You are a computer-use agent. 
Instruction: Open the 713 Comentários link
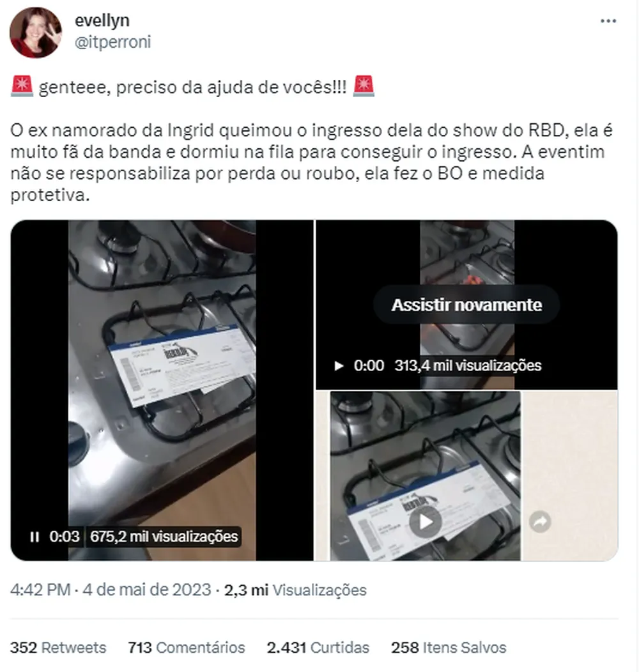click(x=187, y=647)
